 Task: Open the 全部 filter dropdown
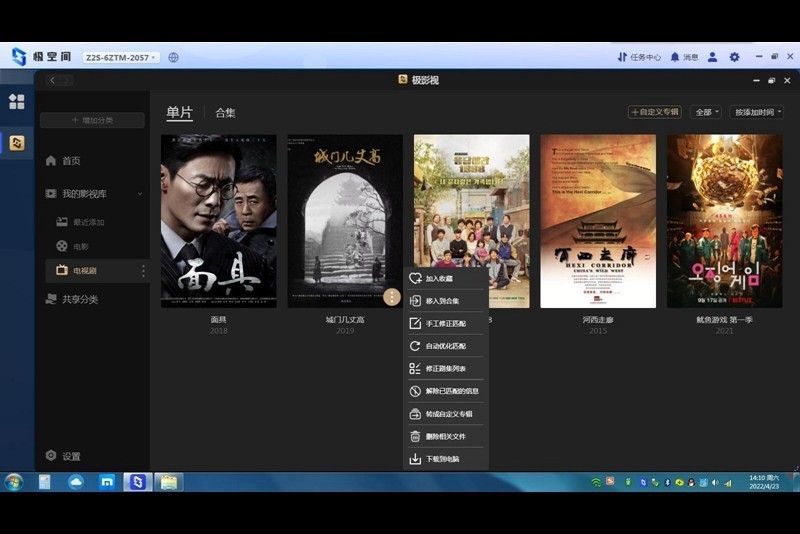(706, 112)
